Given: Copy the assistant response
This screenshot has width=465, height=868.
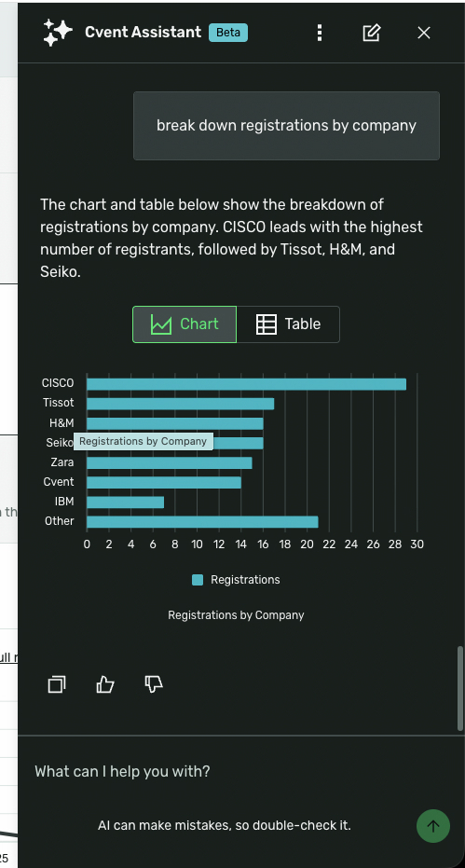Looking at the screenshot, I should pyautogui.click(x=57, y=684).
